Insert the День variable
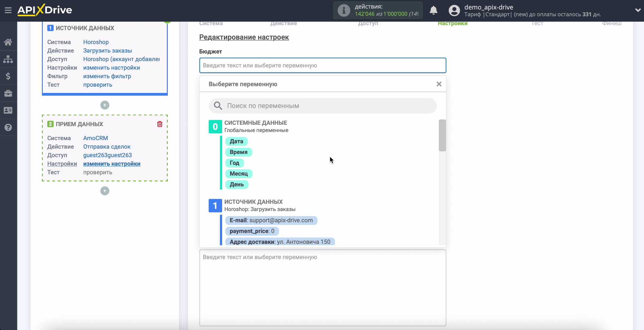Screen dimensions: 644x330 coord(237,185)
